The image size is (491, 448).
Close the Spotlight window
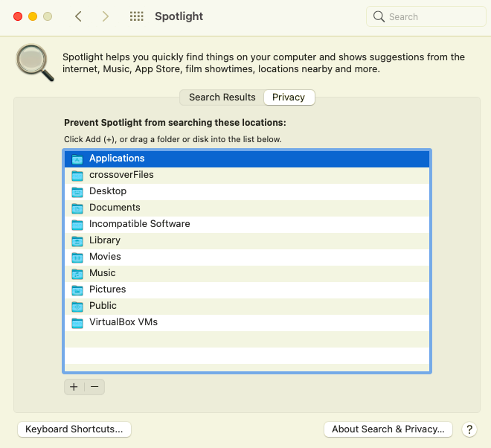click(18, 16)
